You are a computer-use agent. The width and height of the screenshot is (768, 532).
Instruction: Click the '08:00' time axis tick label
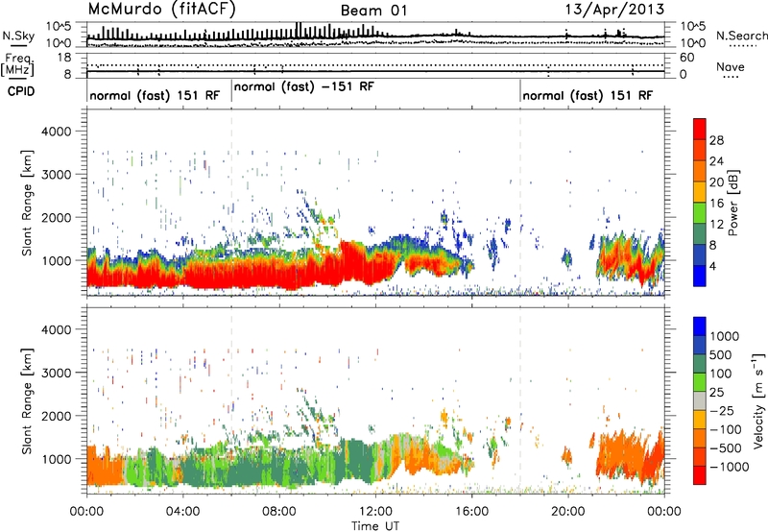pos(279,512)
